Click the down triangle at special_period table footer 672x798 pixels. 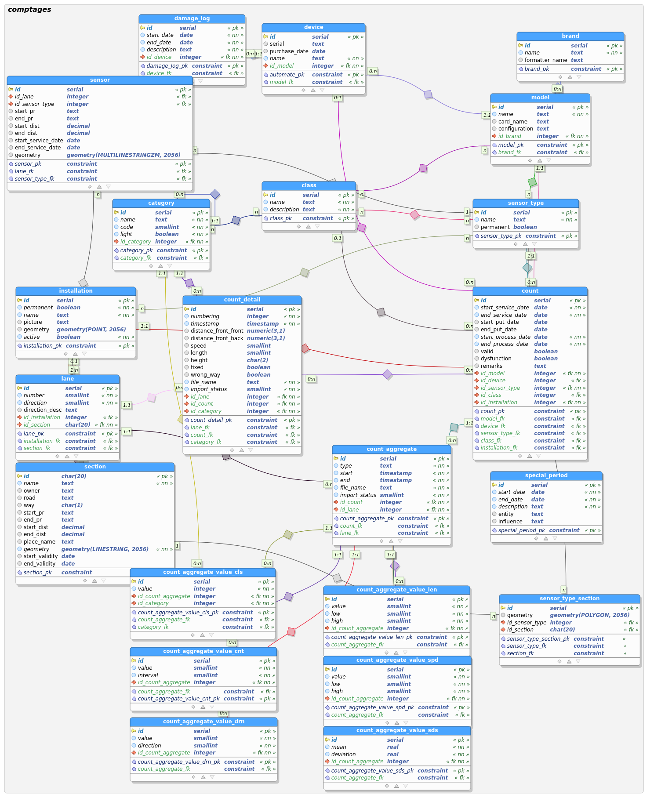click(x=555, y=538)
